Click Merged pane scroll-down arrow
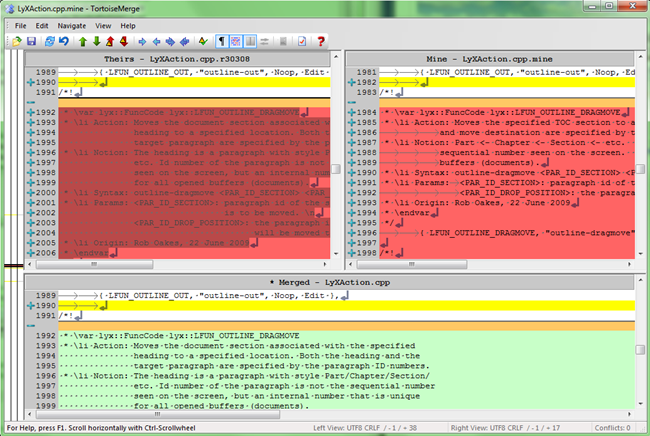The height and width of the screenshot is (436, 650). [x=640, y=403]
